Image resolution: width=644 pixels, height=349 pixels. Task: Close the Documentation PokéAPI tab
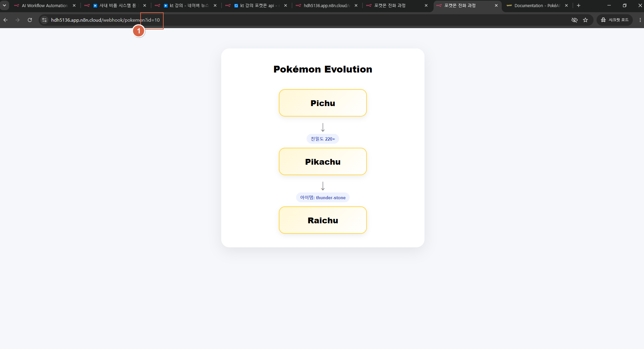point(566,5)
